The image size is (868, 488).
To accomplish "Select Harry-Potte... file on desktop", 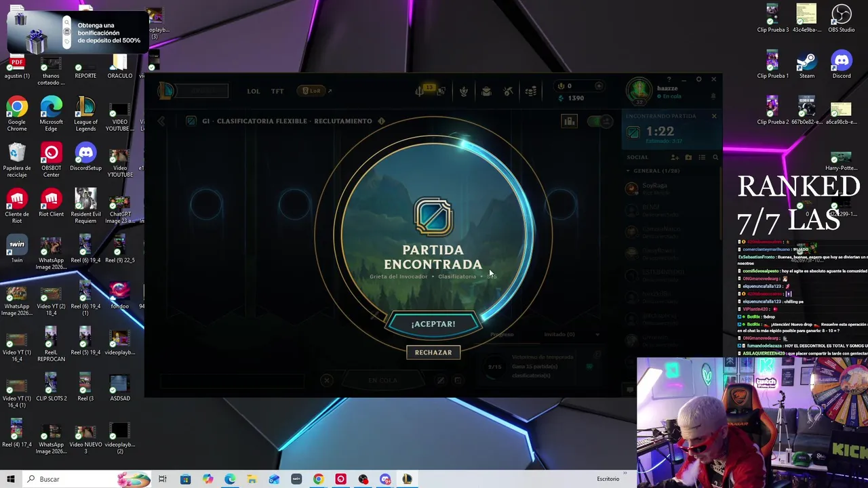I will coord(842,161).
